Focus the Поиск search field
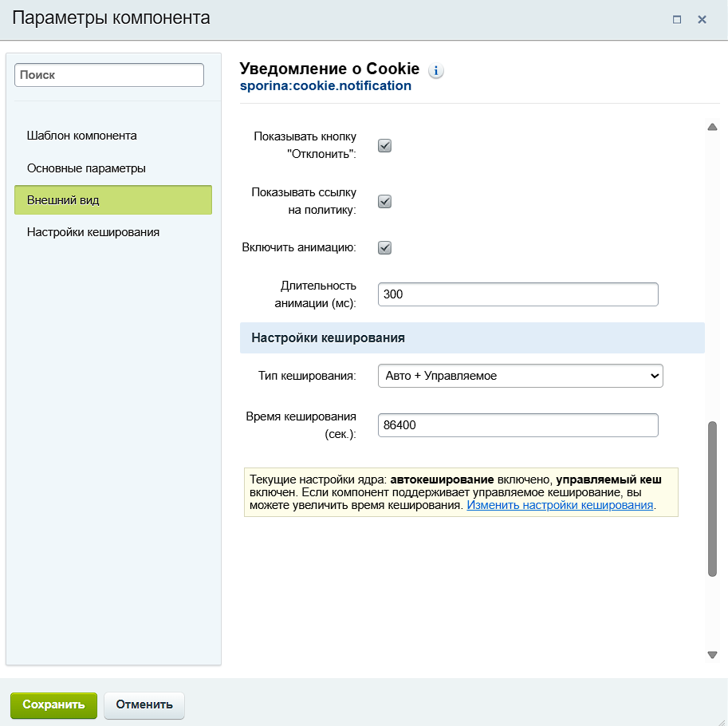Screen dimensions: 728x726 click(x=109, y=75)
